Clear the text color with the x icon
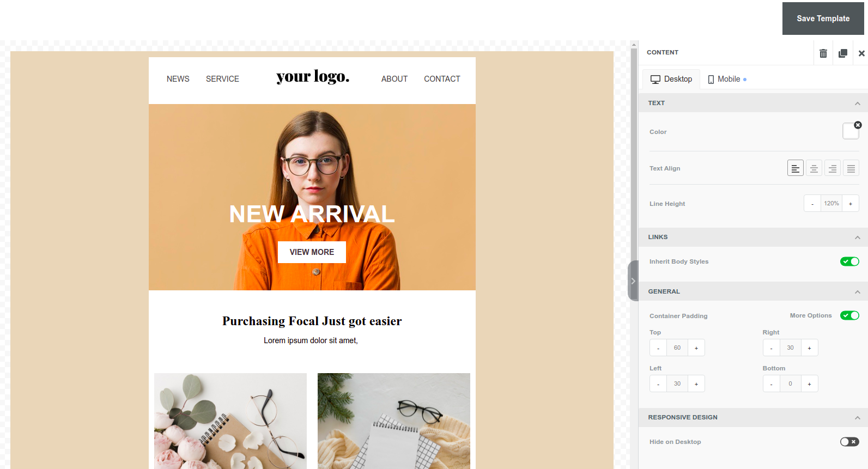This screenshot has height=469, width=868. (858, 125)
